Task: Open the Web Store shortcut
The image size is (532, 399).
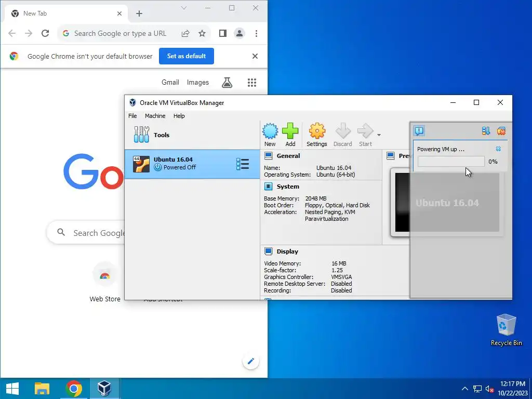Action: point(105,283)
